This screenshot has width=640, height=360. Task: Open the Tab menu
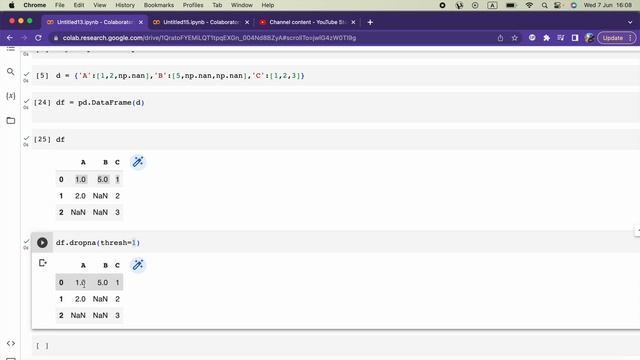tap(217, 5)
